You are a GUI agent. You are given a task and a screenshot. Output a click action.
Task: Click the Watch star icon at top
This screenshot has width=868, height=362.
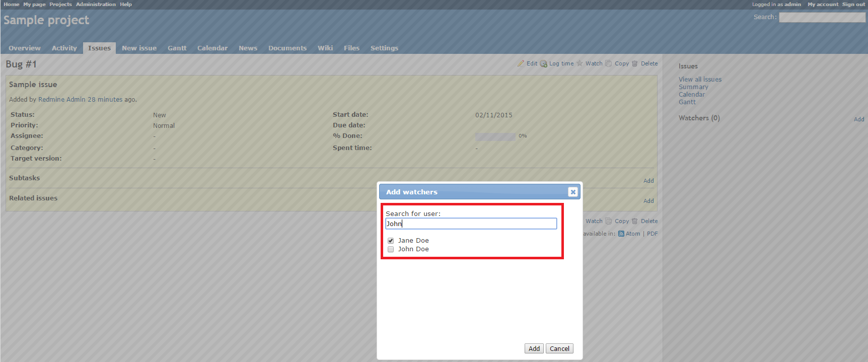tap(580, 63)
